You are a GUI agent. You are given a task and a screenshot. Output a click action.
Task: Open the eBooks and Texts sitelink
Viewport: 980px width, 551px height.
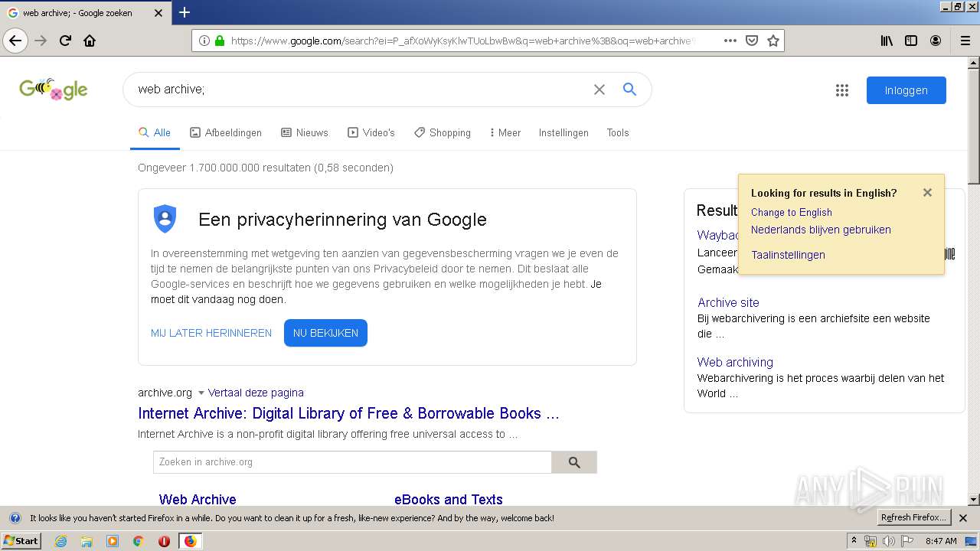point(449,499)
